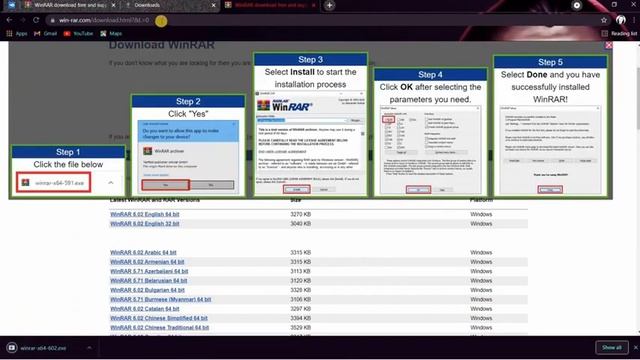Open the Maps bookmark
Viewport: 640px width, 360px height.
[111, 33]
